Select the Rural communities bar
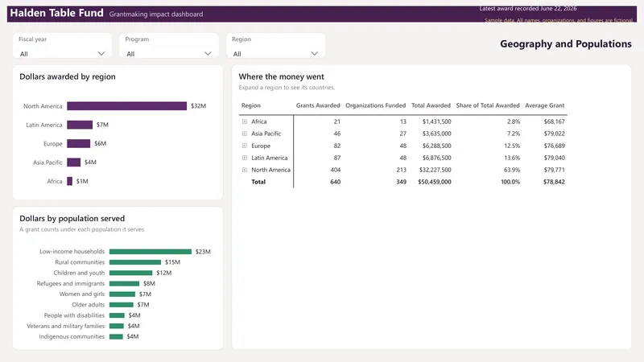 (135, 262)
